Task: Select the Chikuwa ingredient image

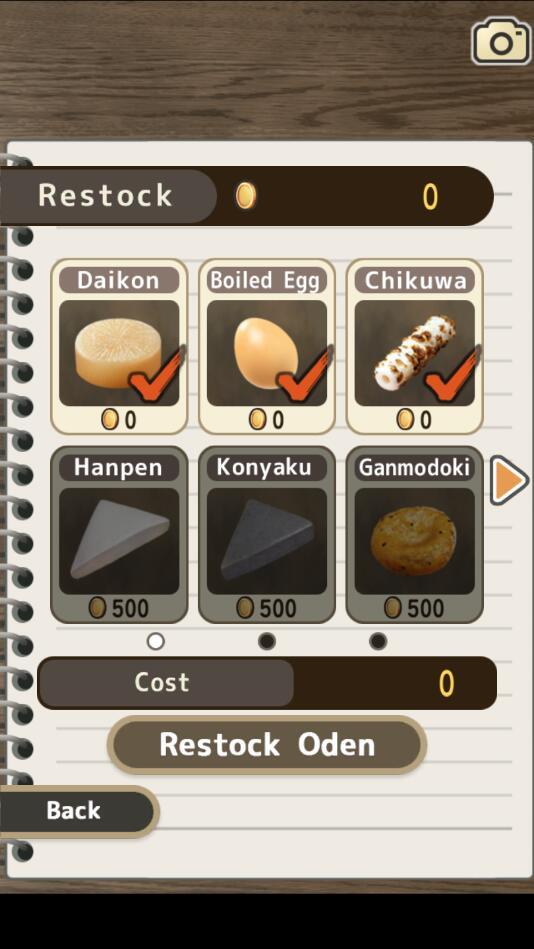Action: point(415,353)
